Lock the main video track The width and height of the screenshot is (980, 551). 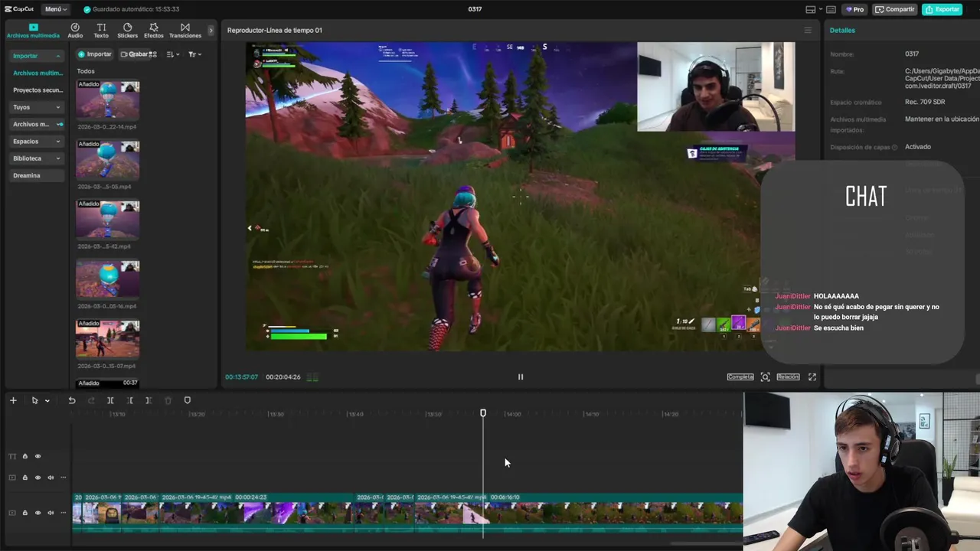(24, 513)
